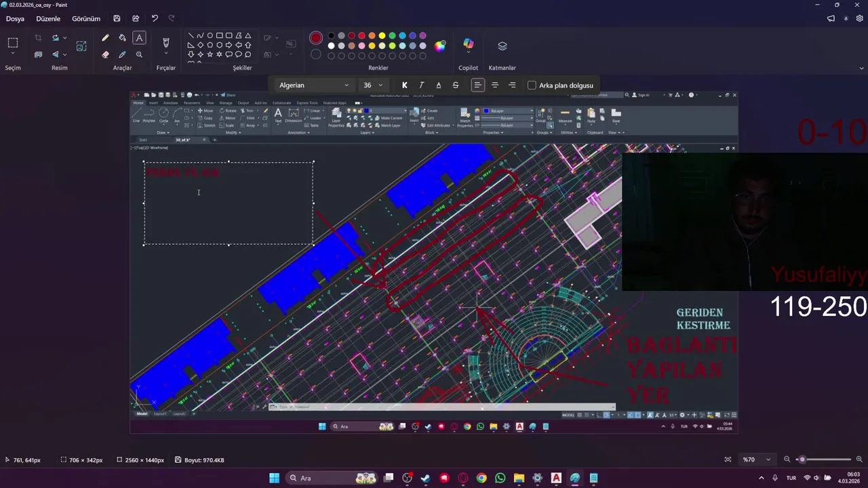The image size is (868, 488).
Task: Set text alignment to right
Action: pyautogui.click(x=512, y=85)
